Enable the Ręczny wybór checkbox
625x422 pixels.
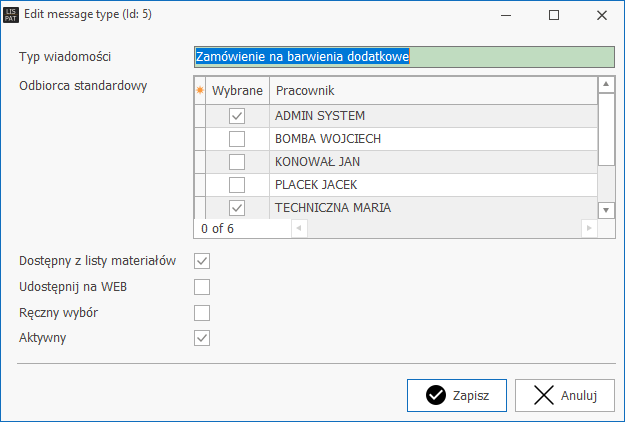[x=202, y=313]
